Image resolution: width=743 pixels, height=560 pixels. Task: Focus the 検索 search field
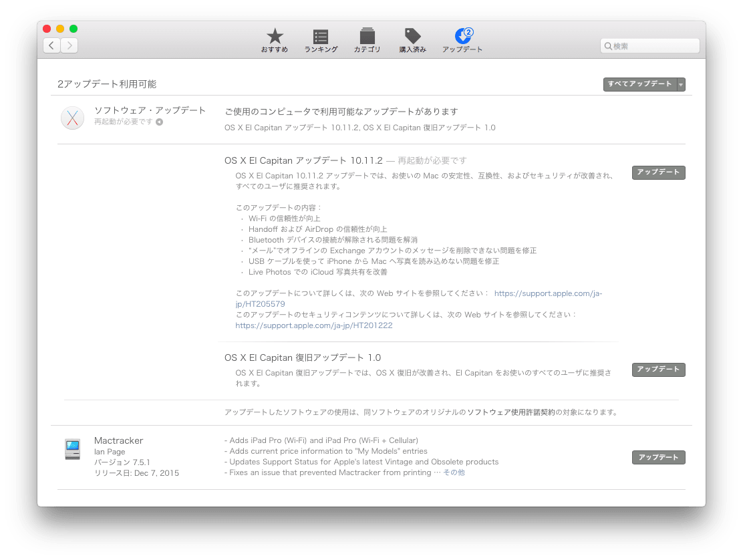[x=649, y=46]
